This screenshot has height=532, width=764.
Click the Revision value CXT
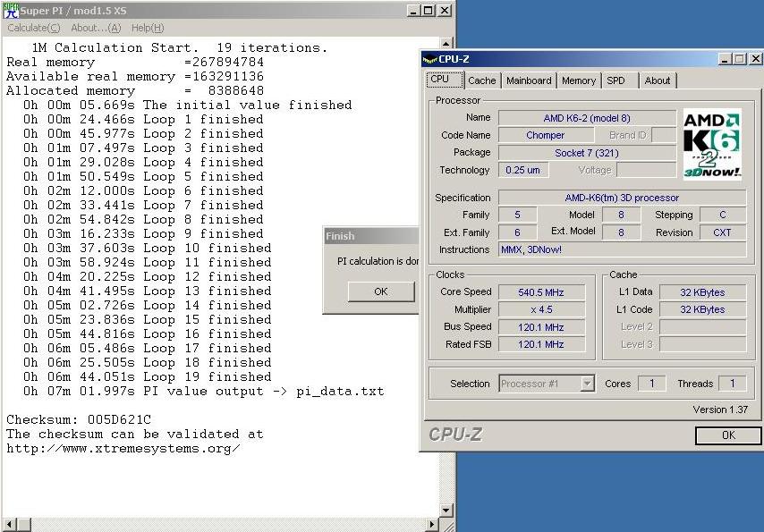[723, 232]
